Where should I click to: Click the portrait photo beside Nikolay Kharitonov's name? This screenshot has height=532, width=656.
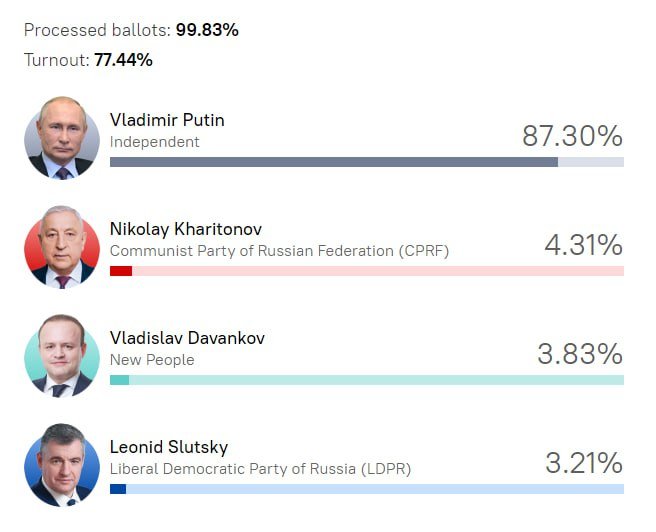62,247
